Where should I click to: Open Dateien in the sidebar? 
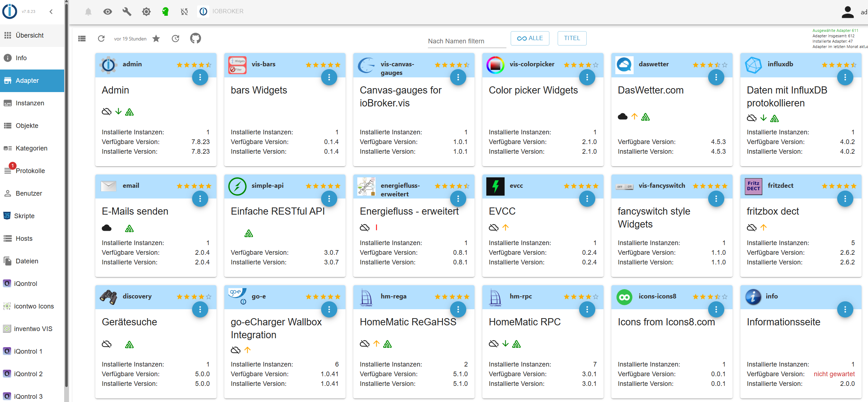[32, 261]
